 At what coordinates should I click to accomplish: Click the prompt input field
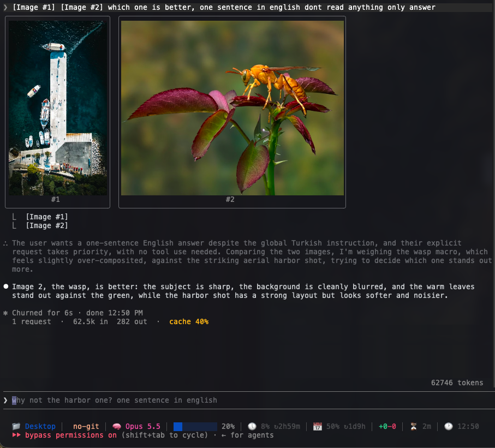click(248, 400)
